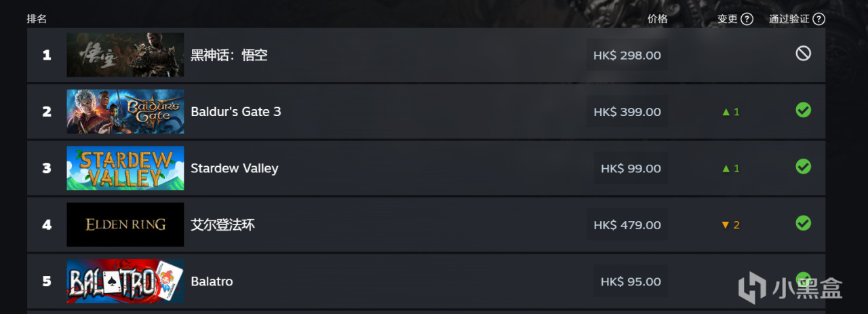Open the Baldur's Gate 3 cover image
The image size is (868, 314).
pyautogui.click(x=125, y=111)
